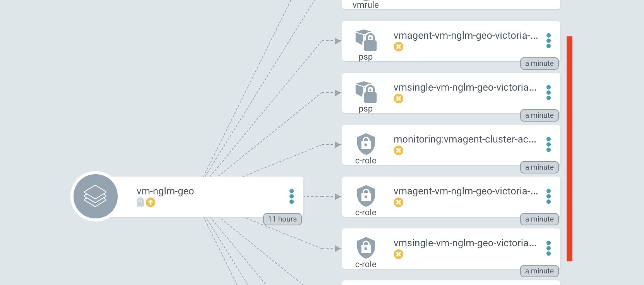Click the yellow upgrade arrow on vm-nglm-geo

click(151, 202)
